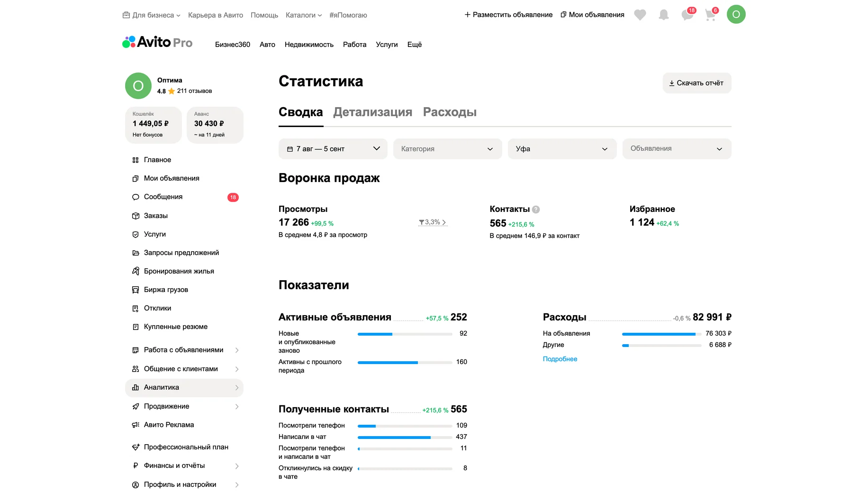Click the Отклики icon

pos(136,309)
